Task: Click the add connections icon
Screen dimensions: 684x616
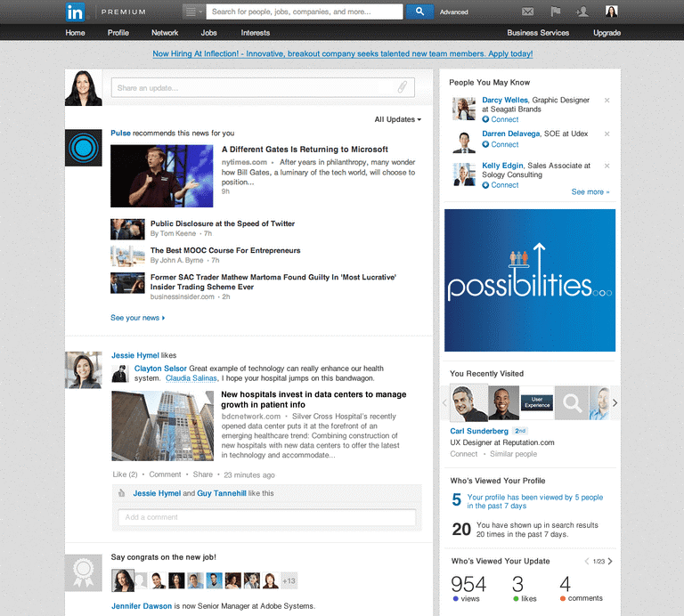Action: pyautogui.click(x=582, y=12)
